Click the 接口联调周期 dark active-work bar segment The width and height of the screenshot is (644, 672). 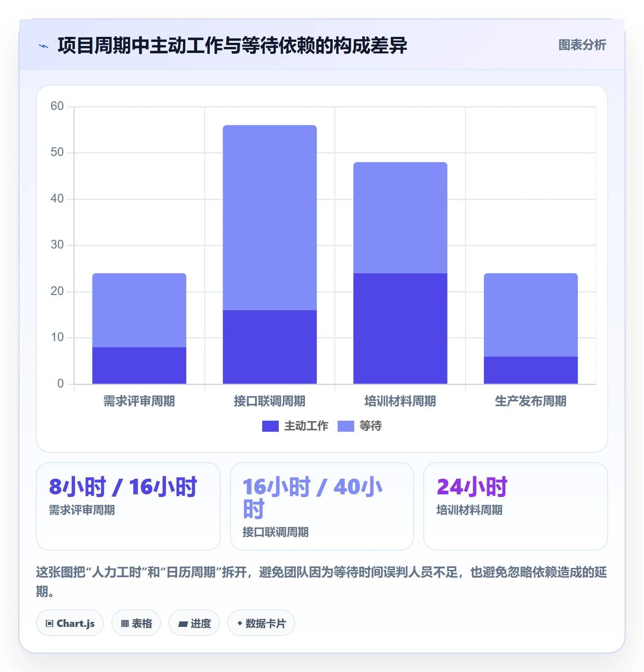click(x=270, y=347)
